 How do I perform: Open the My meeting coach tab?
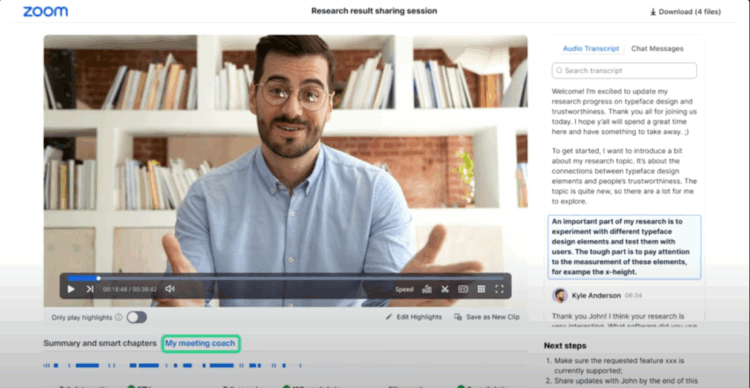[200, 344]
